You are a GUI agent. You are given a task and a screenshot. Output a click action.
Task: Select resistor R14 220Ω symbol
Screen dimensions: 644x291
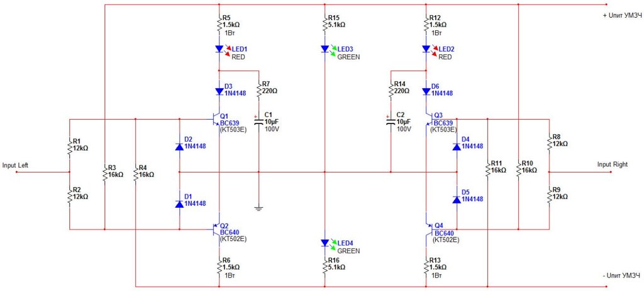(x=391, y=91)
